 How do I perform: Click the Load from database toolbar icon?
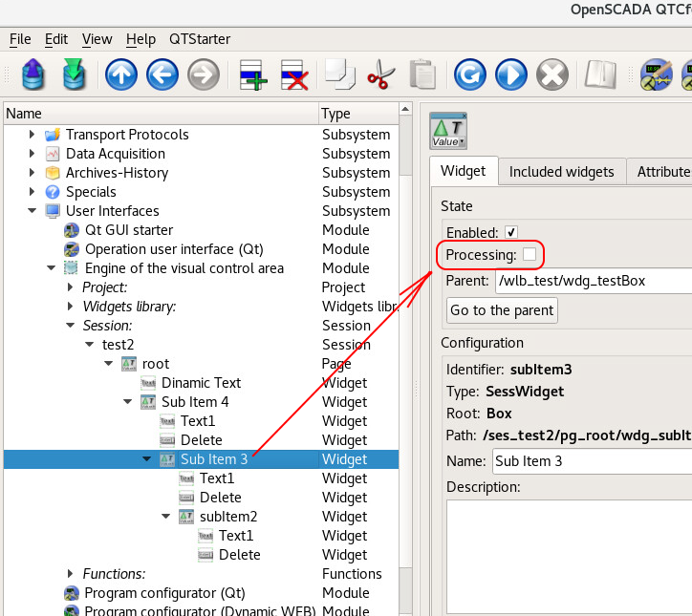[x=33, y=74]
